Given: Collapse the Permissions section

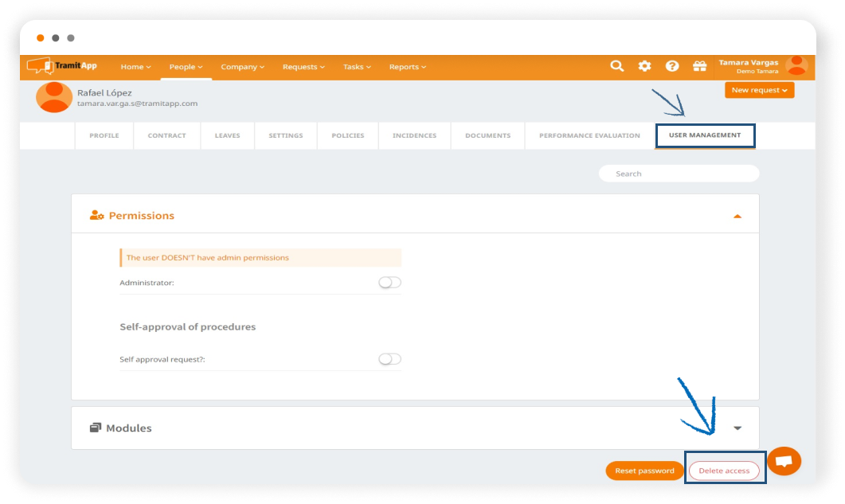Looking at the screenshot, I should pos(737,216).
